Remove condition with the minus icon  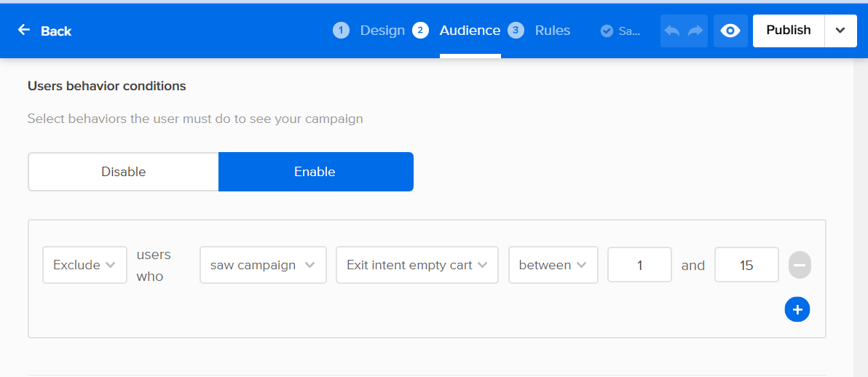click(800, 265)
